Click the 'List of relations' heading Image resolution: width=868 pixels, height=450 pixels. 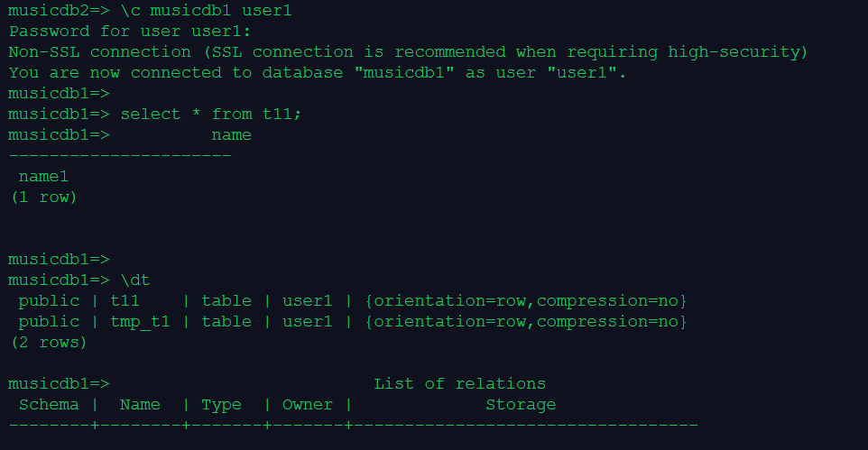459,383
